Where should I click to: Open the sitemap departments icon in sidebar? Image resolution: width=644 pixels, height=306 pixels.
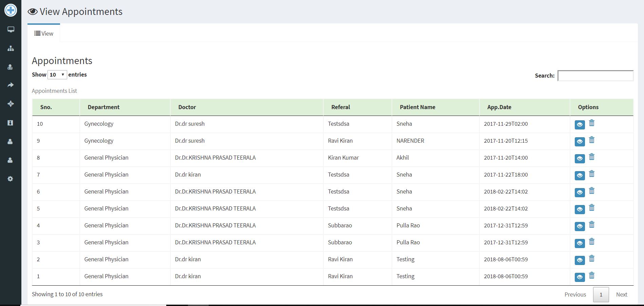(11, 48)
